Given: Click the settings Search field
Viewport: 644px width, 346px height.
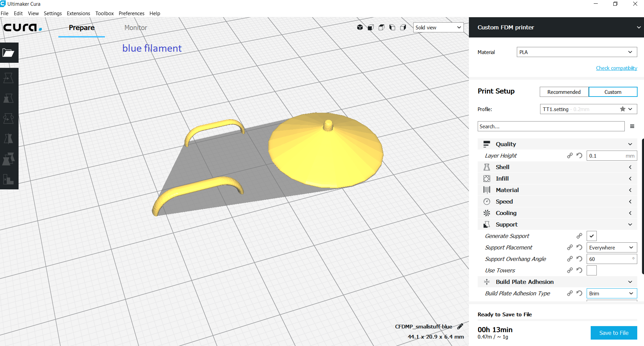Looking at the screenshot, I should point(551,126).
